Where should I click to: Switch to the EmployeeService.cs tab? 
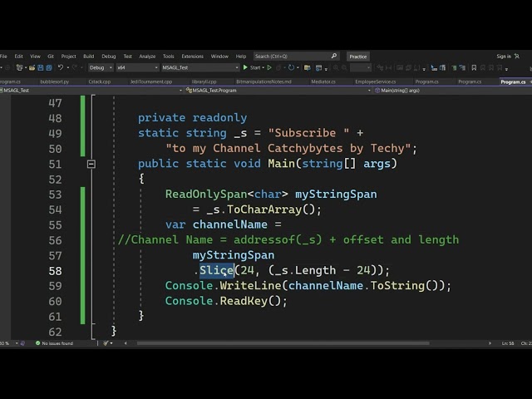pyautogui.click(x=375, y=81)
